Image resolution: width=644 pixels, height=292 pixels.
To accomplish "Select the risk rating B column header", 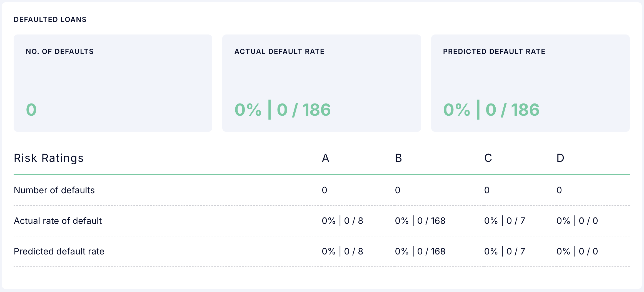I will [x=398, y=158].
